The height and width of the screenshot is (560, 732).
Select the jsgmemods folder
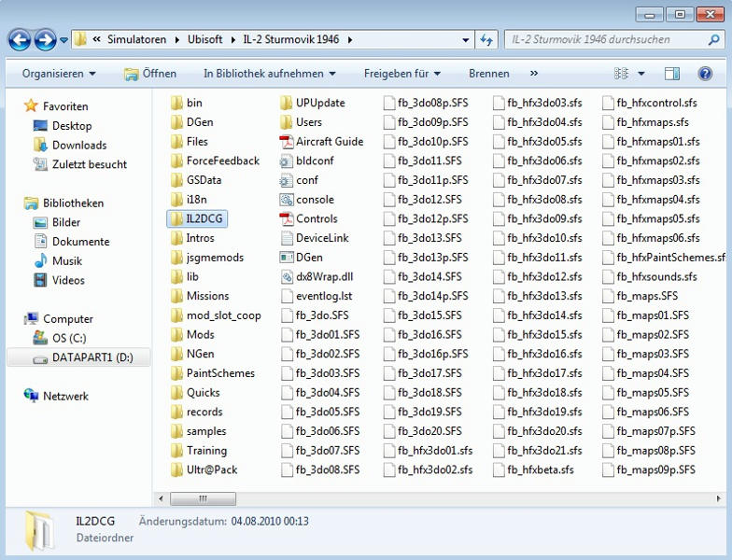pyautogui.click(x=207, y=258)
